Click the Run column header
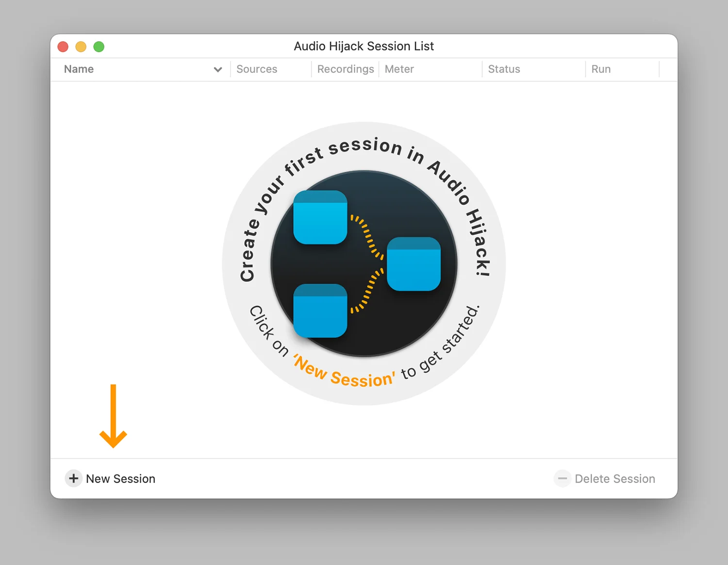The height and width of the screenshot is (565, 728). pos(601,69)
